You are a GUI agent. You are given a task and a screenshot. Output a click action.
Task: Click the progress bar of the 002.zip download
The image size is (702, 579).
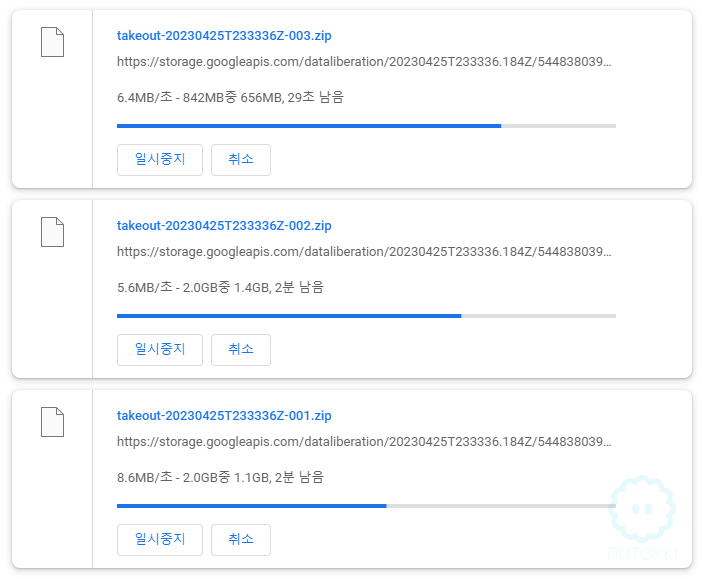point(366,316)
